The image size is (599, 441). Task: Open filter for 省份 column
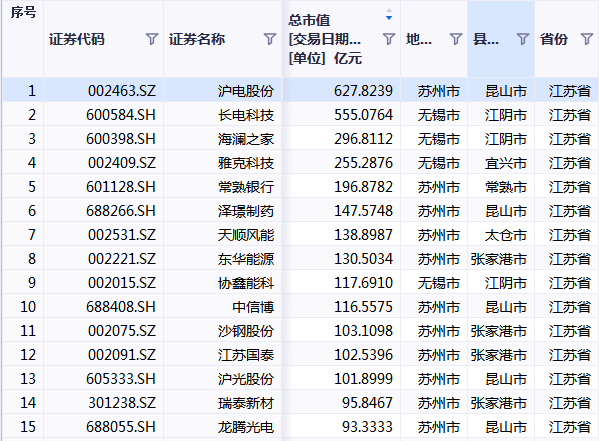[587, 39]
